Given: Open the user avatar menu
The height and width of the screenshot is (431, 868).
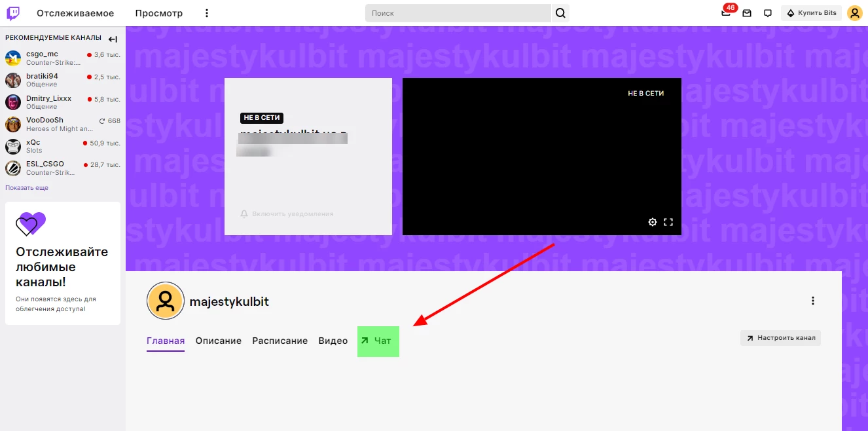Looking at the screenshot, I should [854, 13].
